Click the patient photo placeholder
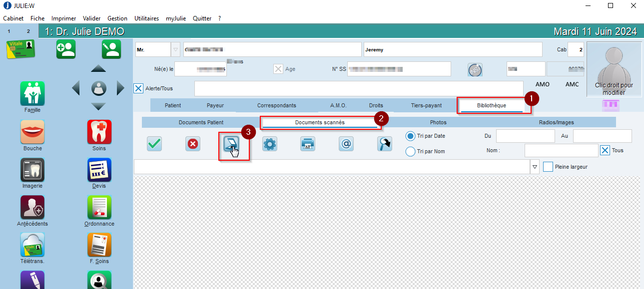 pyautogui.click(x=614, y=70)
